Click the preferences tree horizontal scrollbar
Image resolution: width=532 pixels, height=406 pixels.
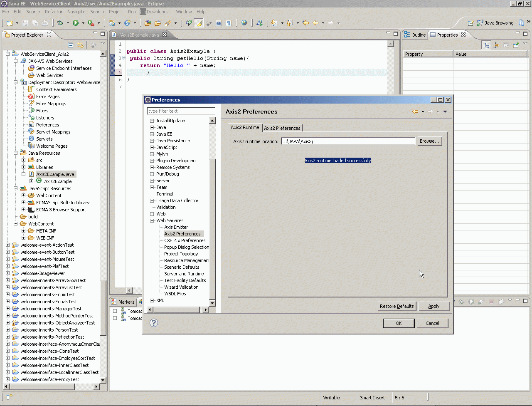pos(177,310)
